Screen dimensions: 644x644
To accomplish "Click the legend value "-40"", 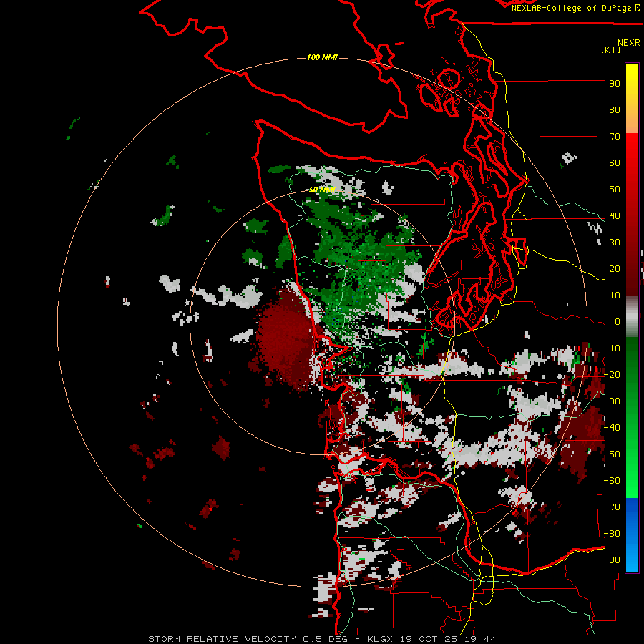I will point(612,428).
